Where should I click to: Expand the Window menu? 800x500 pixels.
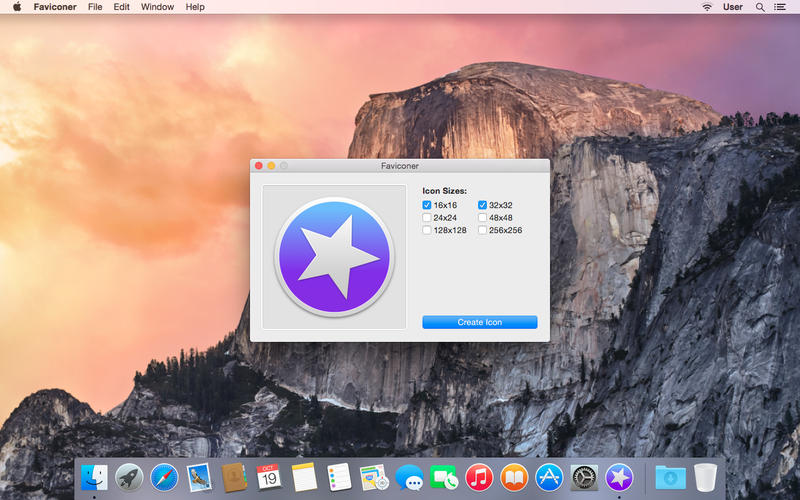pyautogui.click(x=157, y=7)
